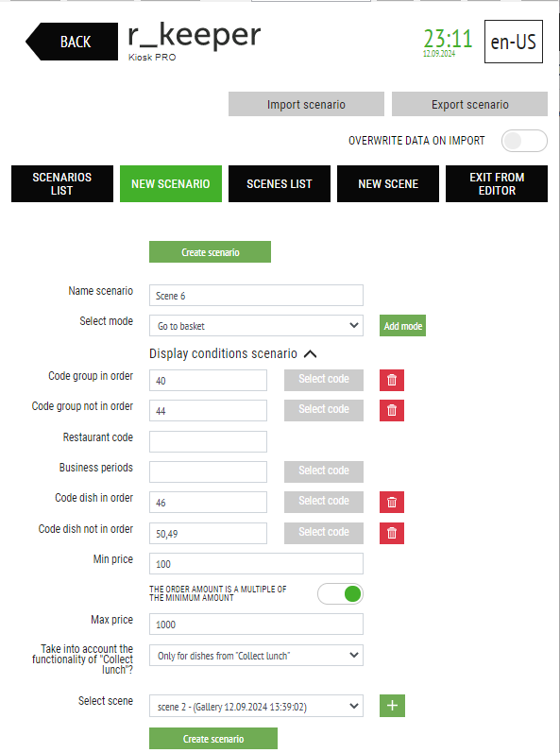560x753 pixels.
Task: Add a scene with the green plus icon
Action: click(392, 706)
